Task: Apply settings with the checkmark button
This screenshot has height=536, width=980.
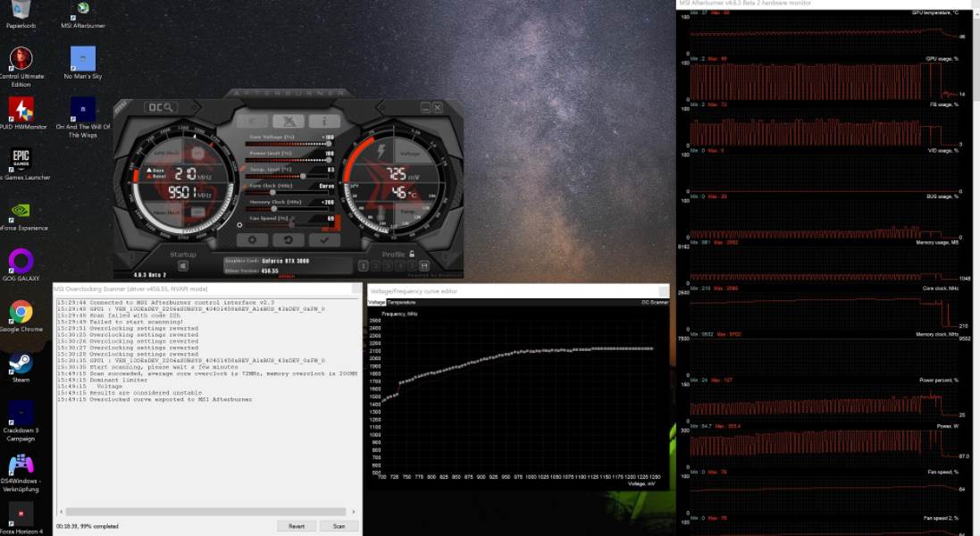Action: click(324, 240)
